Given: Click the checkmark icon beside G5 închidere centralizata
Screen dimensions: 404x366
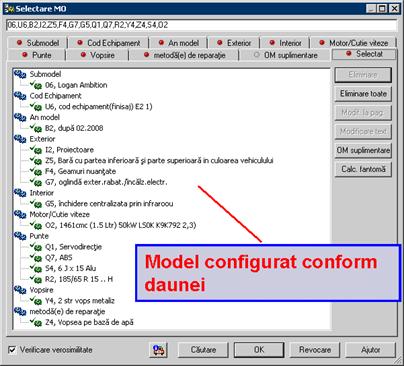Looking at the screenshot, I should (36, 204).
